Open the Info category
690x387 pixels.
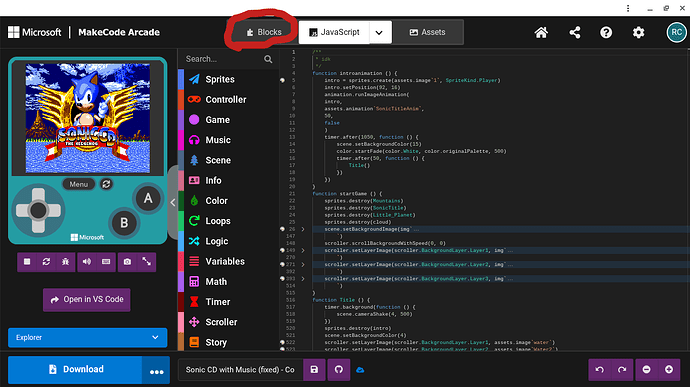[228, 181]
